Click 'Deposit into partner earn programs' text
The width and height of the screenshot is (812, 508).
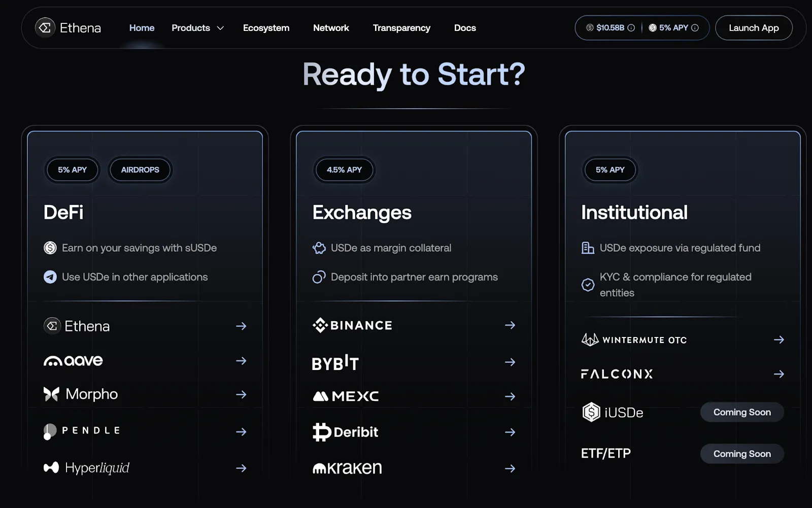(414, 277)
